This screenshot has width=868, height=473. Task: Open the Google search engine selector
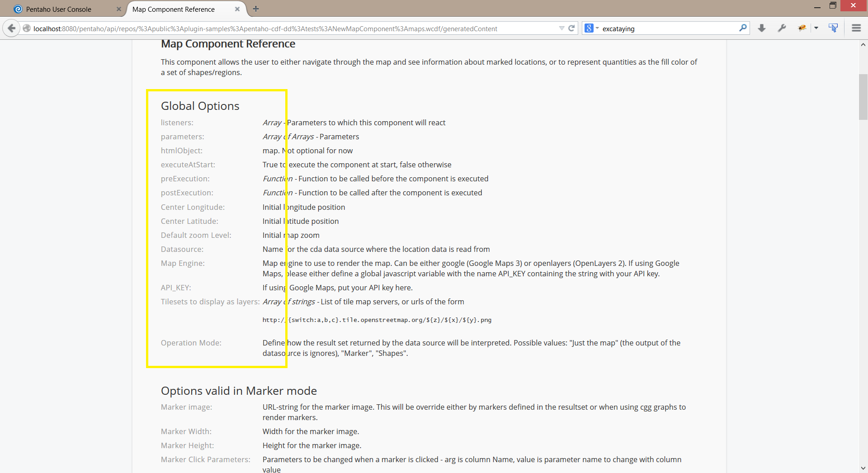tap(591, 28)
